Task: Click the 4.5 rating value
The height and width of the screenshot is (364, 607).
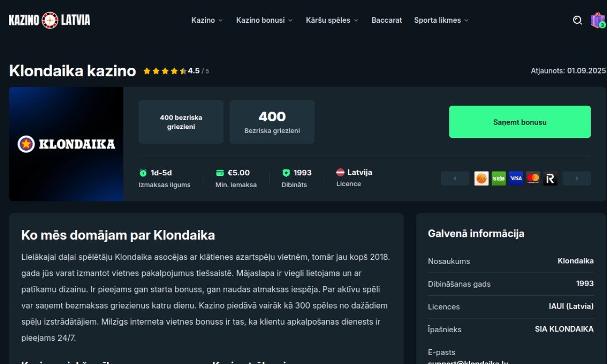Action: [x=194, y=71]
